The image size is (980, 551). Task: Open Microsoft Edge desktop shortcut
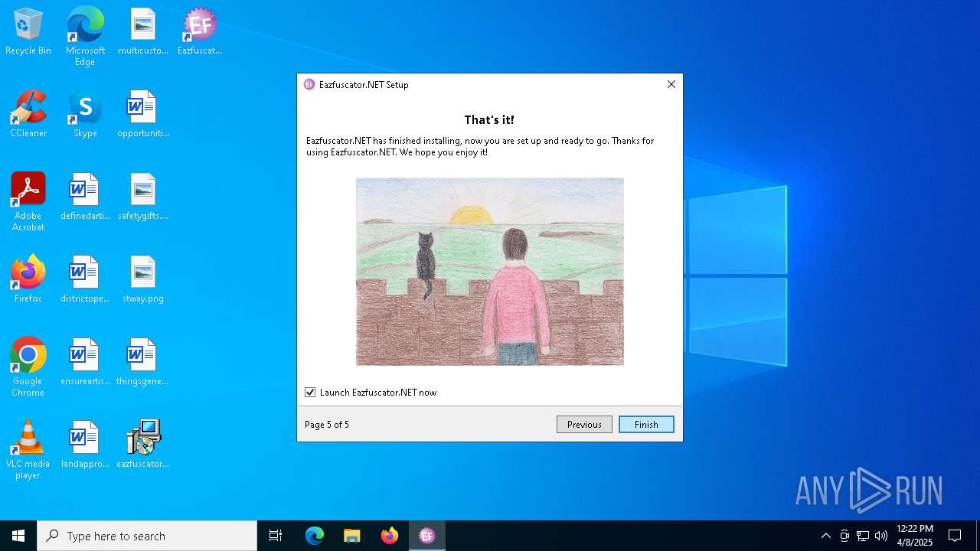click(x=85, y=37)
